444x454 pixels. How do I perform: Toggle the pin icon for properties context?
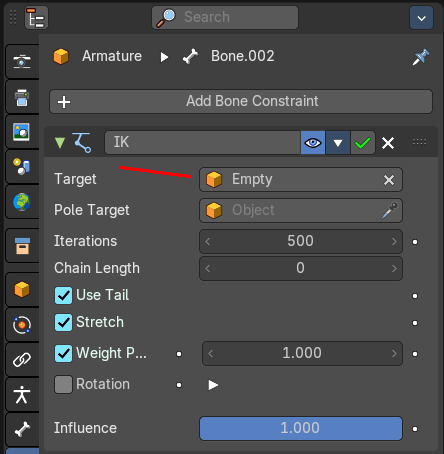pos(421,57)
